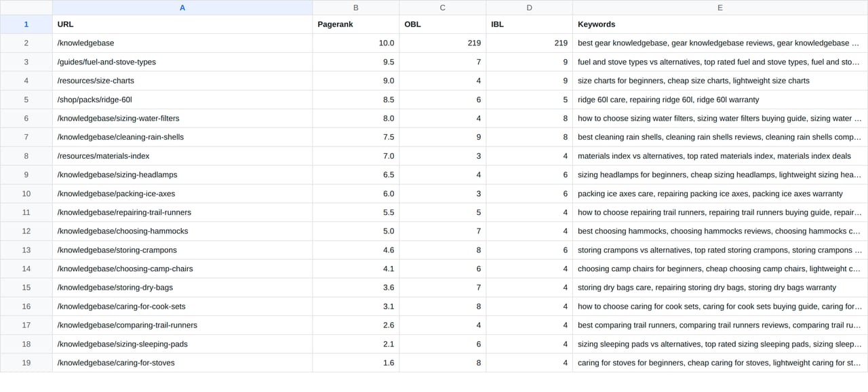Select row 7 header
Viewport: 868px width, 392px height.
pos(26,137)
